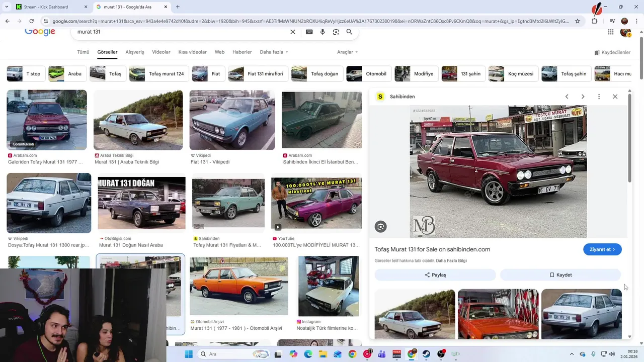This screenshot has height=362, width=644.
Task: Select the 'Araba' filter chip
Action: tap(67, 74)
